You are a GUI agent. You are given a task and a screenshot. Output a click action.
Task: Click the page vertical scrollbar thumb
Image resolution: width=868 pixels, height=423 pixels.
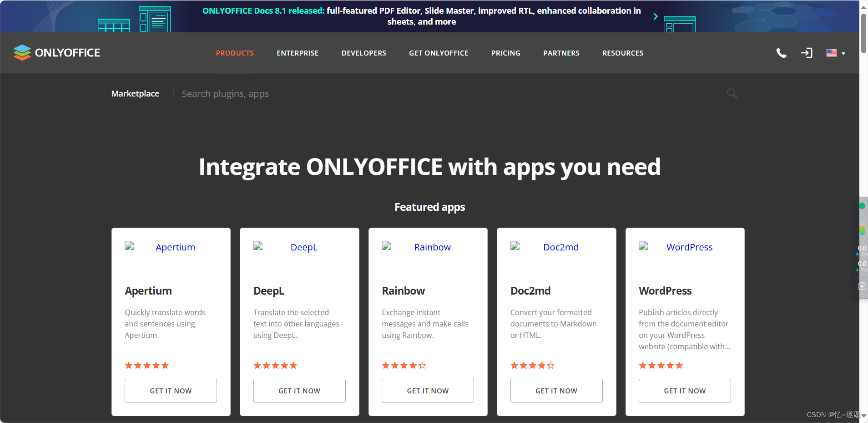(863, 33)
